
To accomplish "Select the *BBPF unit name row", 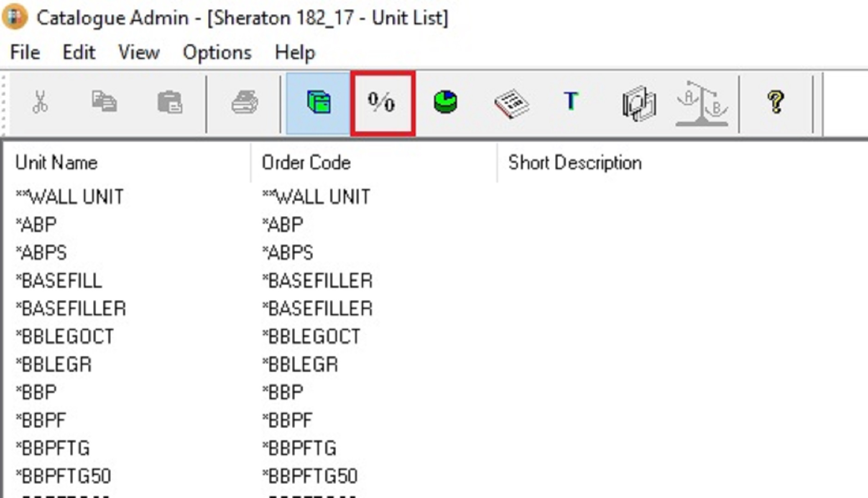I will (41, 421).
